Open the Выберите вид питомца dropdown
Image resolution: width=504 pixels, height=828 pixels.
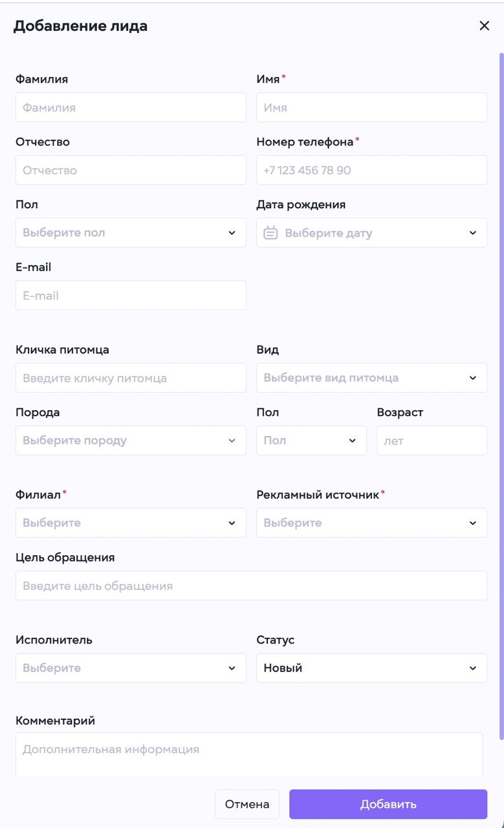coord(371,378)
